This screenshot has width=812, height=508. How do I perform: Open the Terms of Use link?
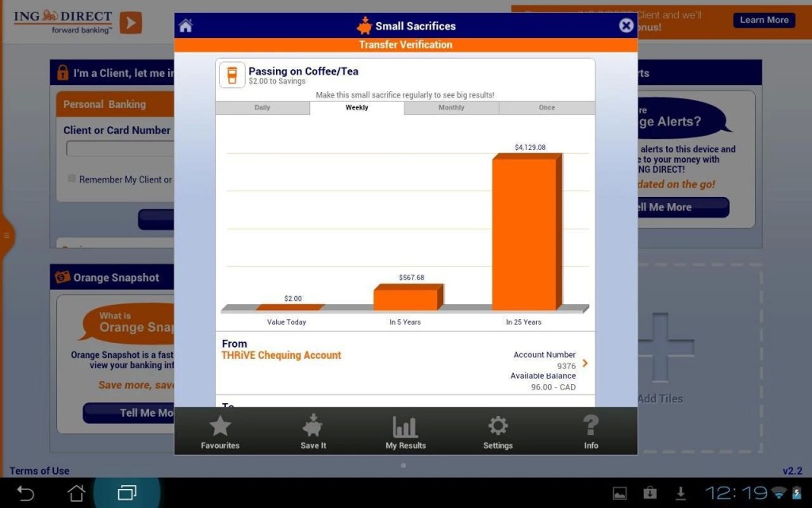click(x=40, y=471)
